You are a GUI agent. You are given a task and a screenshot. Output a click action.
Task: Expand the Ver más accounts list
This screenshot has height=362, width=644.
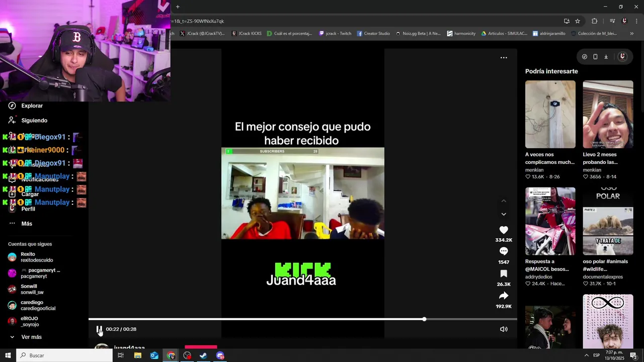tap(25, 337)
